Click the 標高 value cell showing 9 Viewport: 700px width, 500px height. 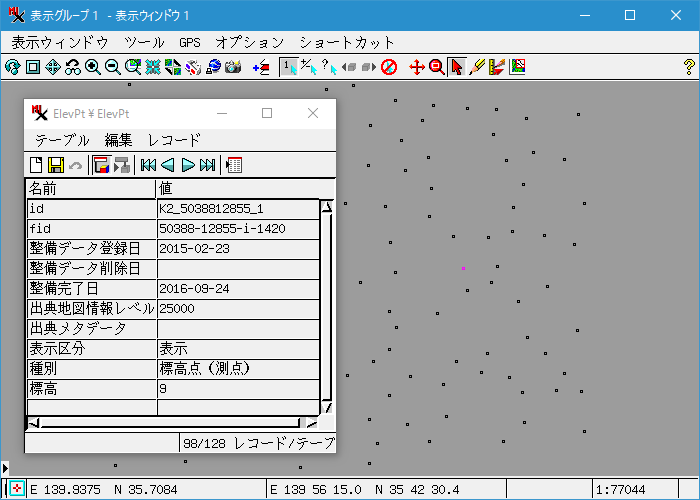238,387
